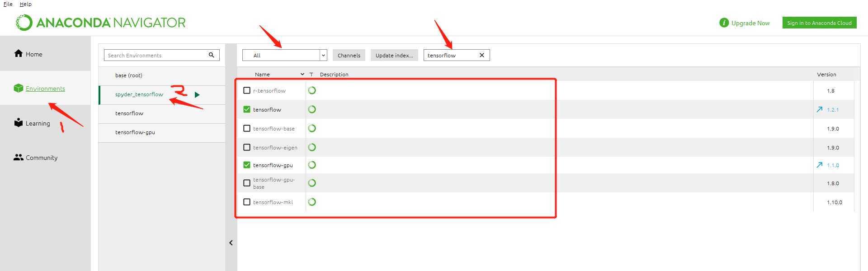Click the search magnifier in Search Environments
The height and width of the screenshot is (271, 868).
211,55
